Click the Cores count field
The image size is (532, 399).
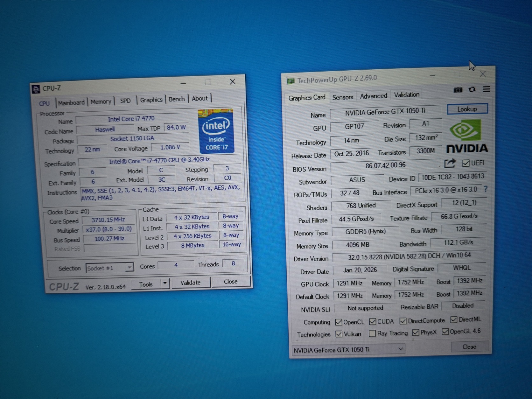[x=176, y=265]
